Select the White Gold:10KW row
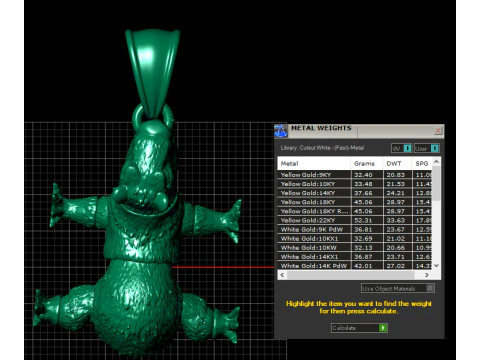 (x=355, y=248)
